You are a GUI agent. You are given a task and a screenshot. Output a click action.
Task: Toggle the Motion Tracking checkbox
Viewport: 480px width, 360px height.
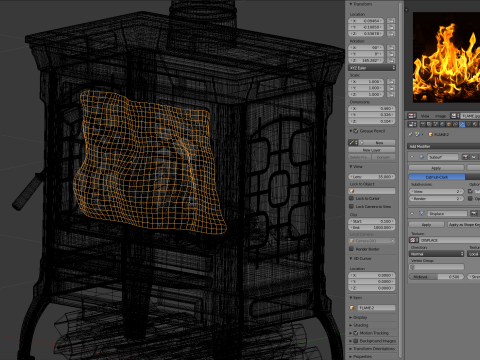pos(356,333)
